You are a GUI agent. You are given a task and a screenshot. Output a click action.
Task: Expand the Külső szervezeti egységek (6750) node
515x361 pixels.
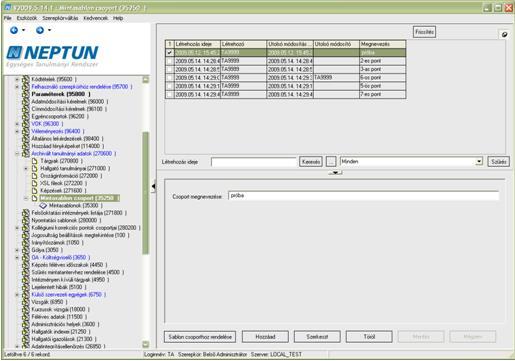click(x=17, y=295)
